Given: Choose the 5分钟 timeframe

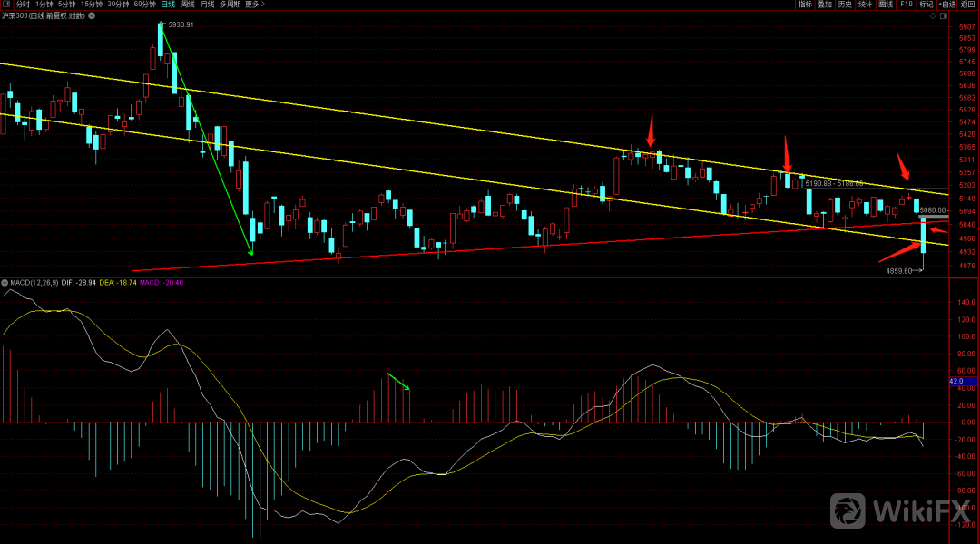Looking at the screenshot, I should pos(67,5).
